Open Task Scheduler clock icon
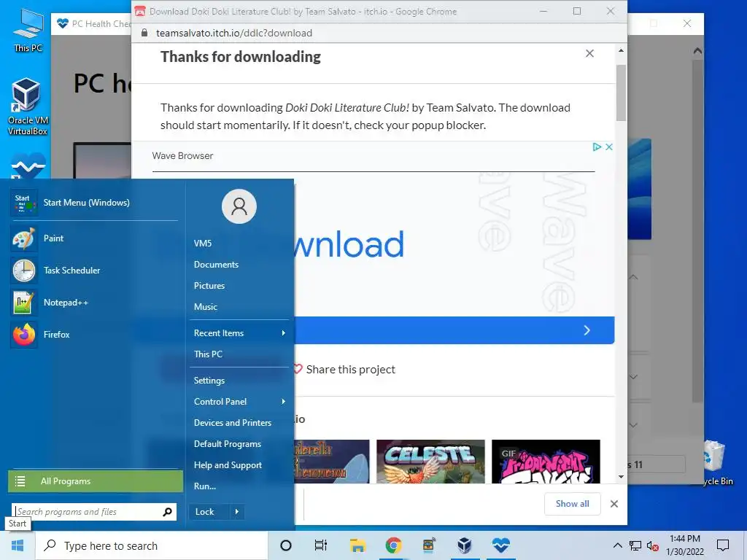747x560 pixels. point(24,271)
